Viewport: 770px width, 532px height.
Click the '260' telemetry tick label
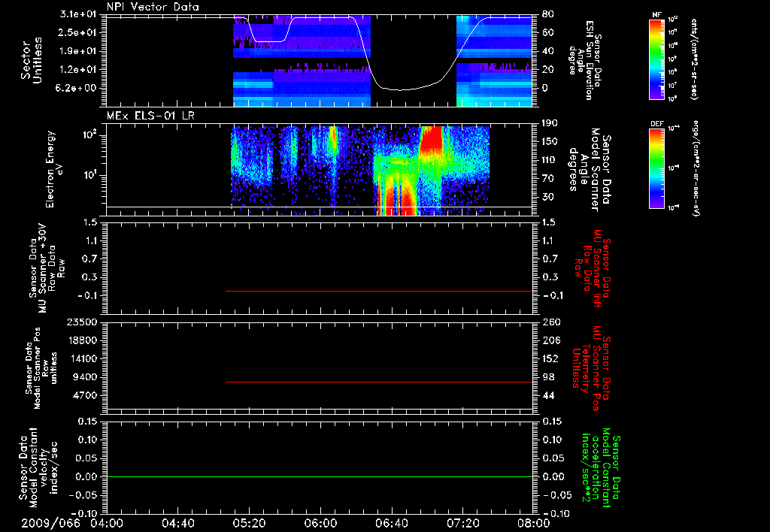tap(551, 322)
